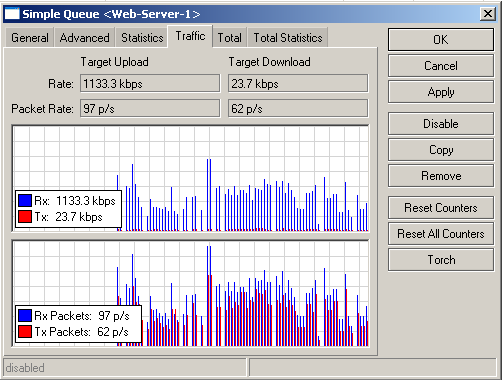
Task: Apply the queue settings
Action: [441, 92]
